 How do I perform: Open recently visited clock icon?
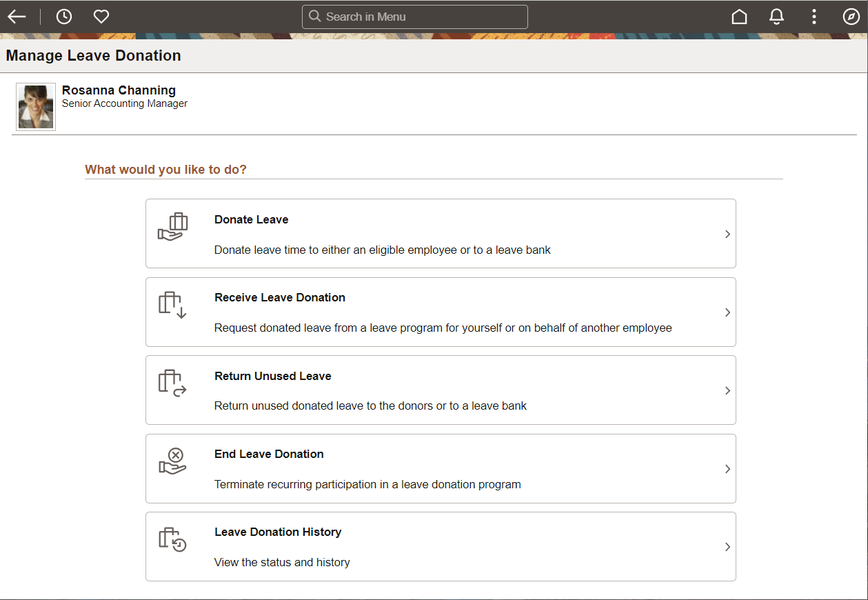coord(63,17)
